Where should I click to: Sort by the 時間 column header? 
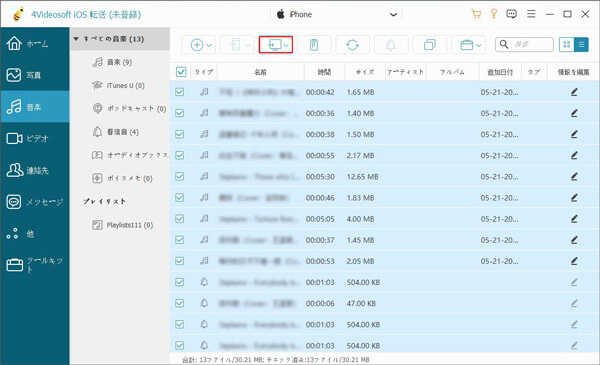324,72
